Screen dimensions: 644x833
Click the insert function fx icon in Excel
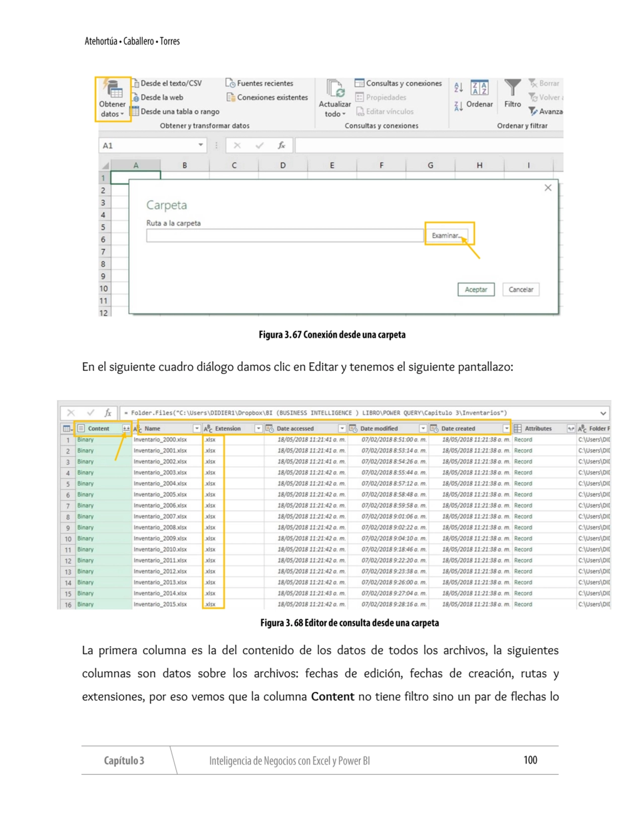point(282,145)
